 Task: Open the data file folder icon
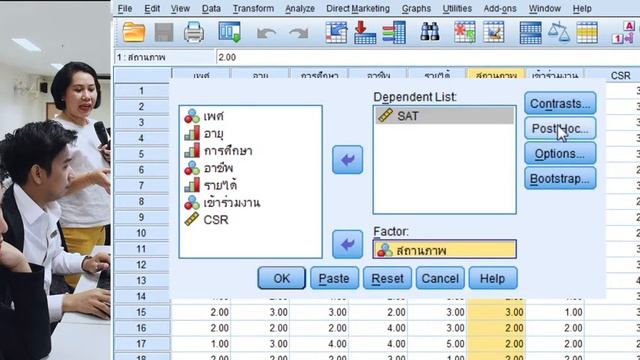[x=134, y=32]
